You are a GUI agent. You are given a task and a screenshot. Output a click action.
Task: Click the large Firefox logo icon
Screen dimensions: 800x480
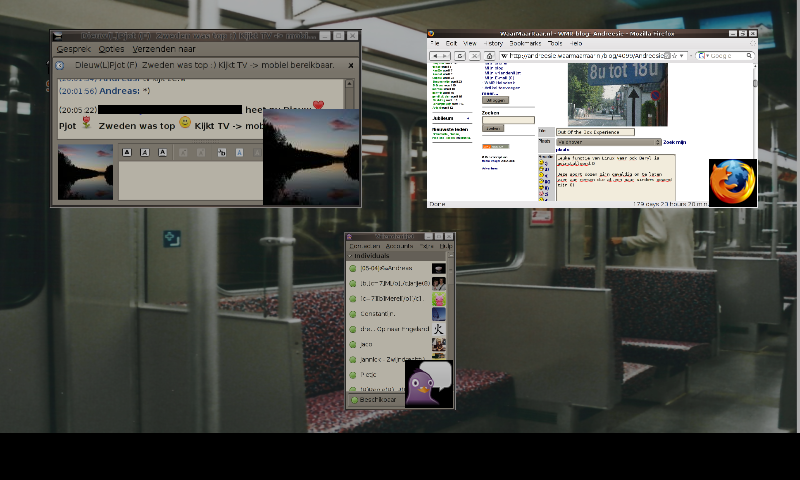click(732, 182)
